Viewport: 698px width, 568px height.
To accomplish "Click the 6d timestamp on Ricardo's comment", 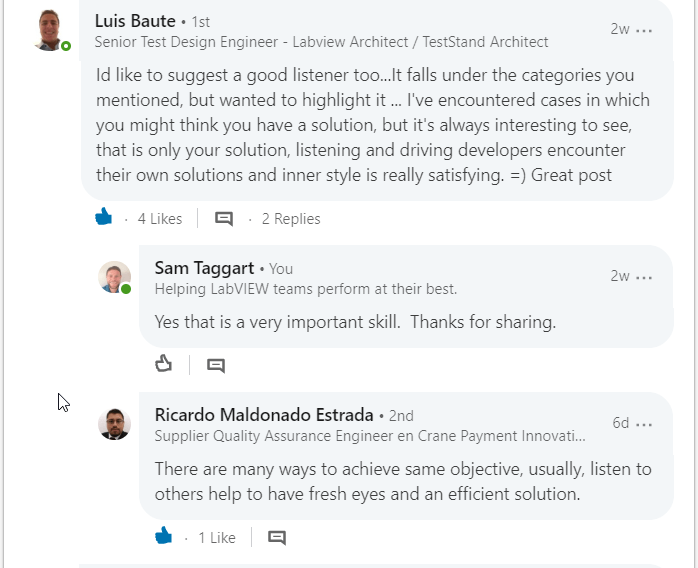I will 621,422.
